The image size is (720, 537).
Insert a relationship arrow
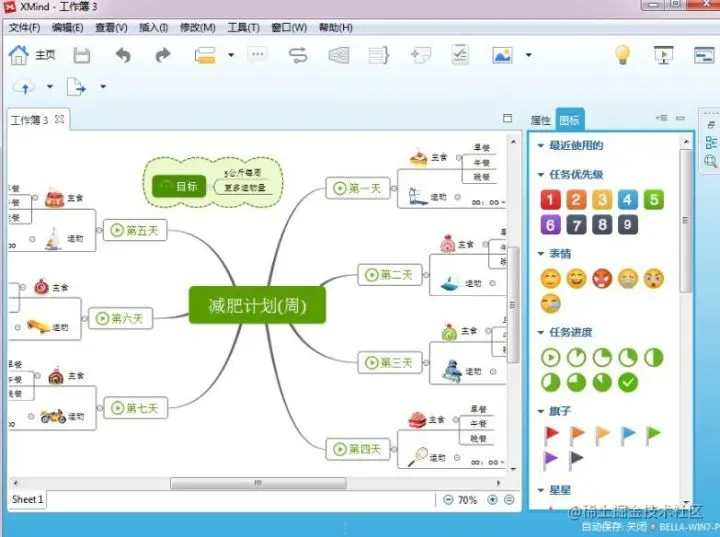[x=298, y=56]
